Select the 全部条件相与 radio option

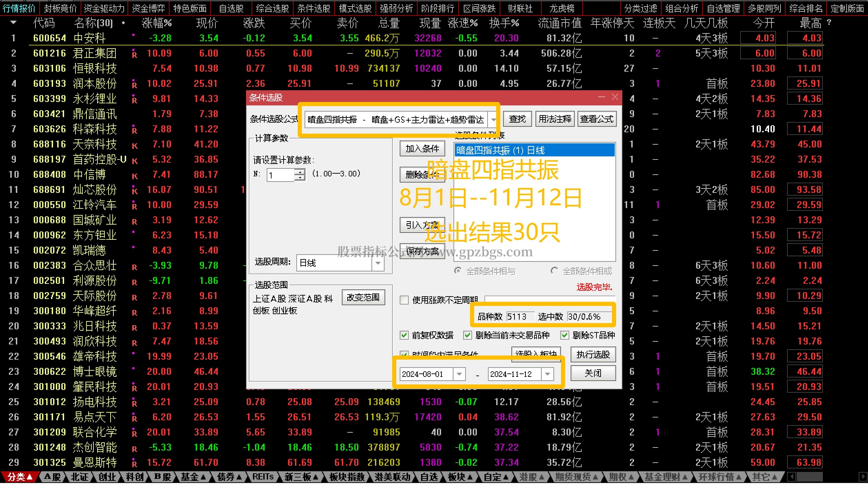coord(458,271)
